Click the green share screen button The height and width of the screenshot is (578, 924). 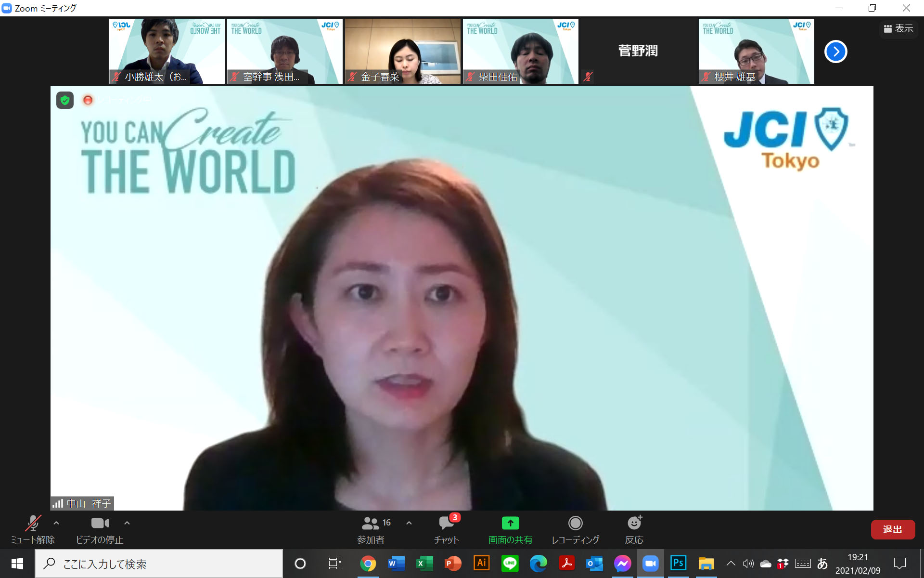[x=510, y=529]
